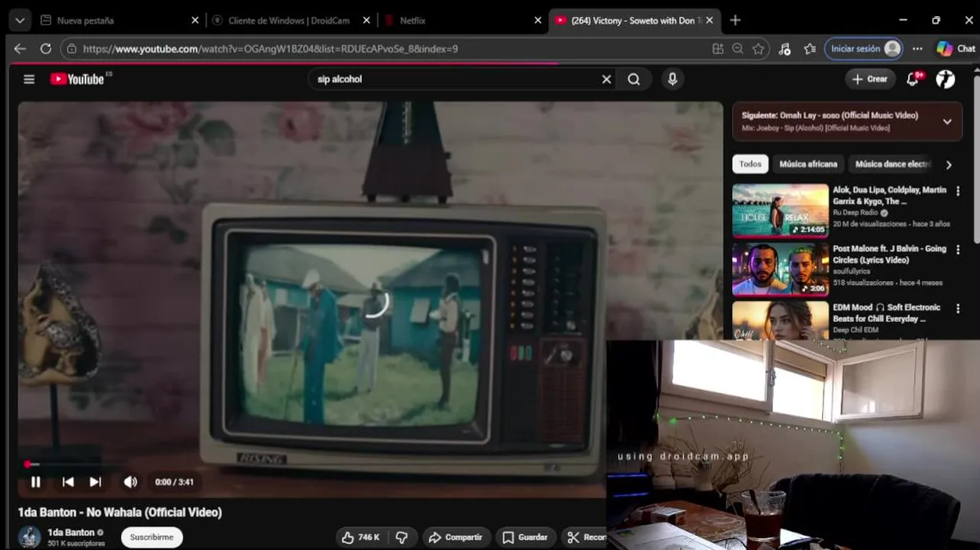
Task: Start voice search with the microphone
Action: point(672,79)
